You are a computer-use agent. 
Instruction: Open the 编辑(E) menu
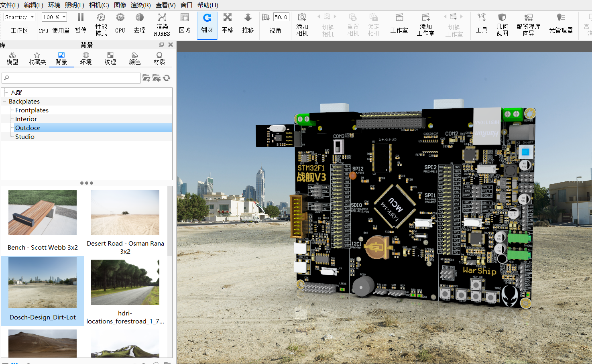coord(33,5)
